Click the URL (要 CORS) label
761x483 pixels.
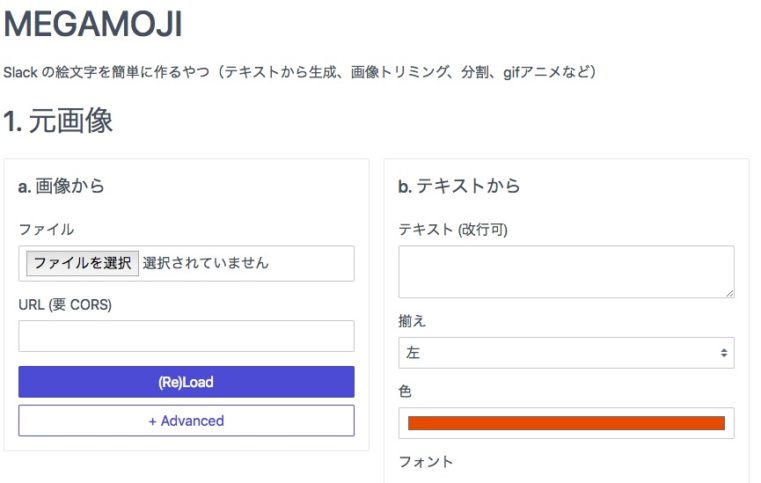pyautogui.click(x=65, y=305)
